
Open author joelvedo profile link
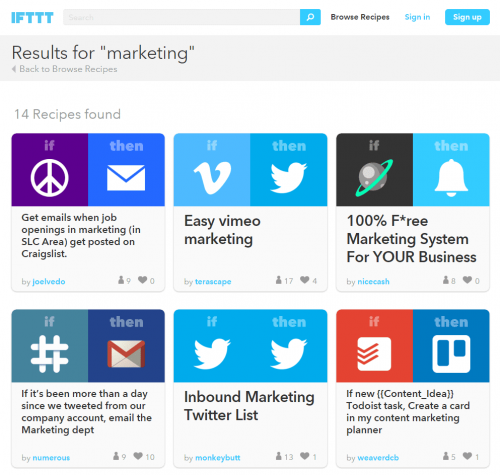[49, 281]
